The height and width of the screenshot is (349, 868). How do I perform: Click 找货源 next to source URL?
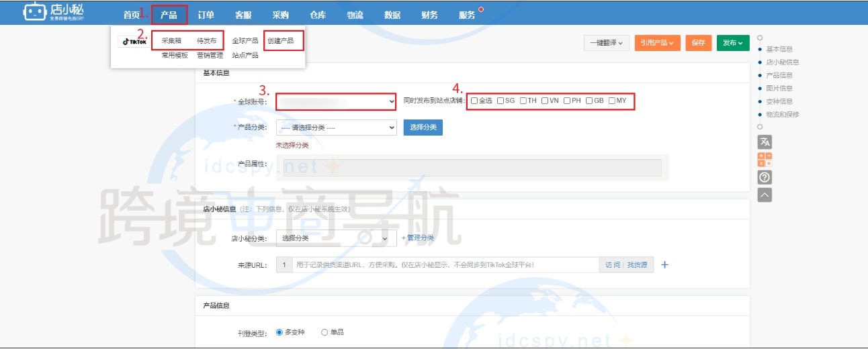(638, 265)
